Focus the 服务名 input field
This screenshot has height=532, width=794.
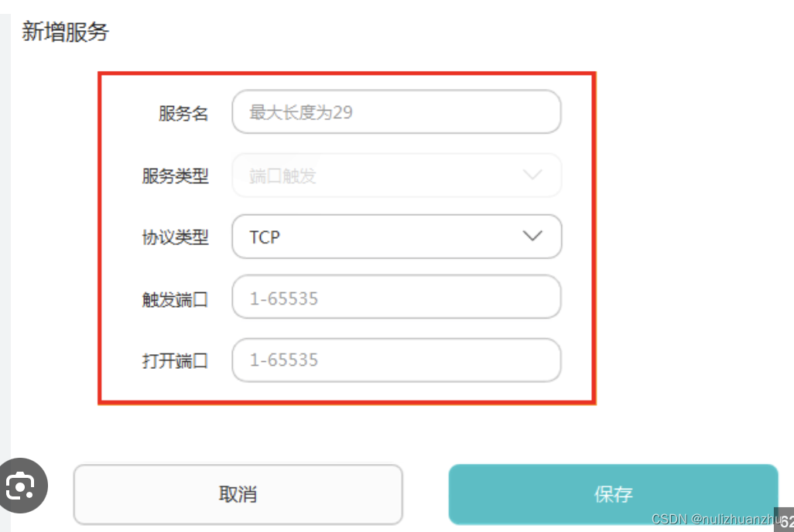[396, 112]
